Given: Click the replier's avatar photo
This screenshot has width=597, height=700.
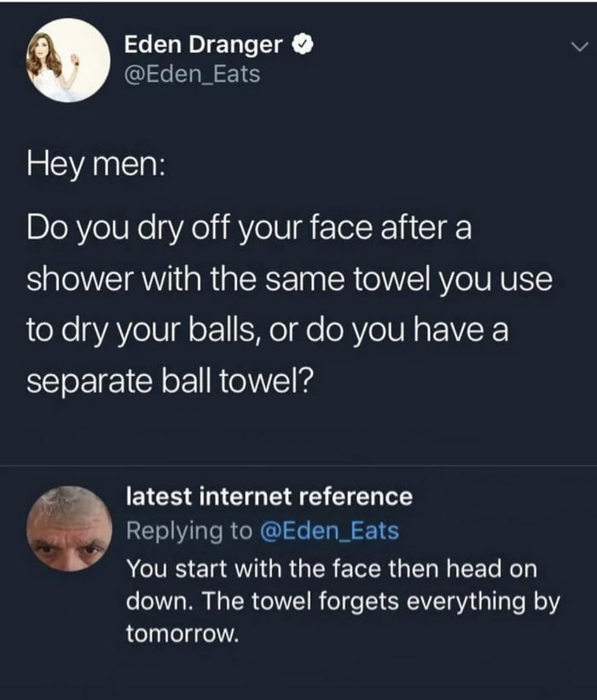Looking at the screenshot, I should click(x=68, y=529).
